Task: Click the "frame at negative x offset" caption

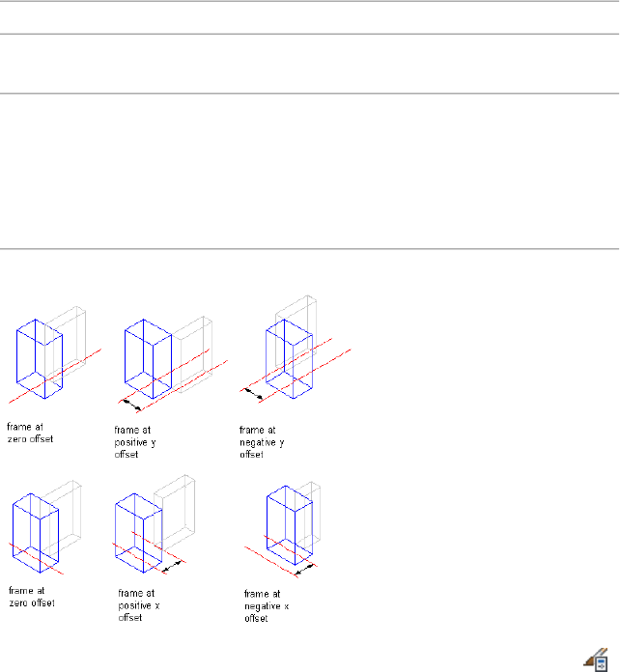Action: point(268,607)
